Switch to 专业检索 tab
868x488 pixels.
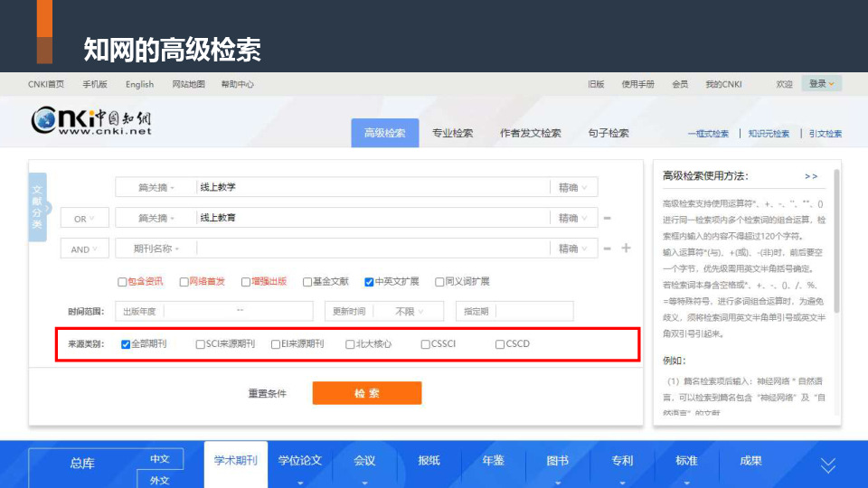point(452,134)
